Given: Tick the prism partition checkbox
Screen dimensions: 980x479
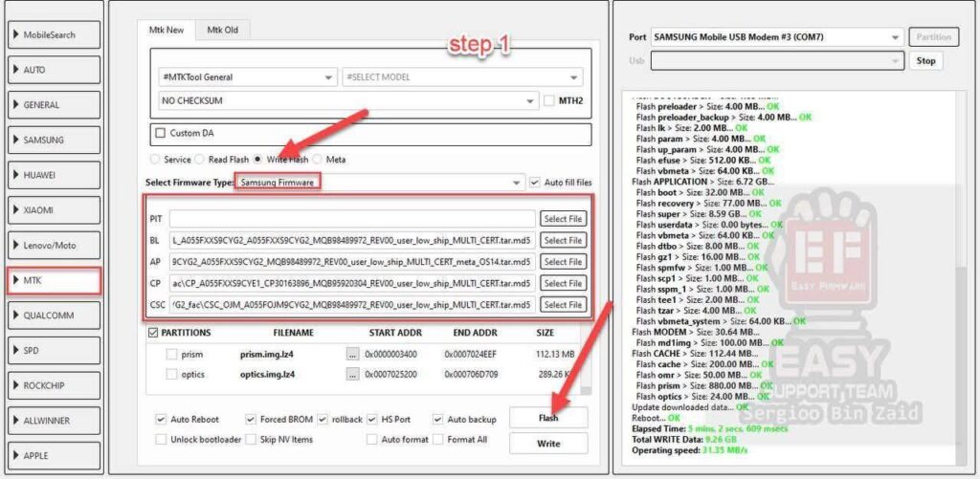Looking at the screenshot, I should (170, 354).
